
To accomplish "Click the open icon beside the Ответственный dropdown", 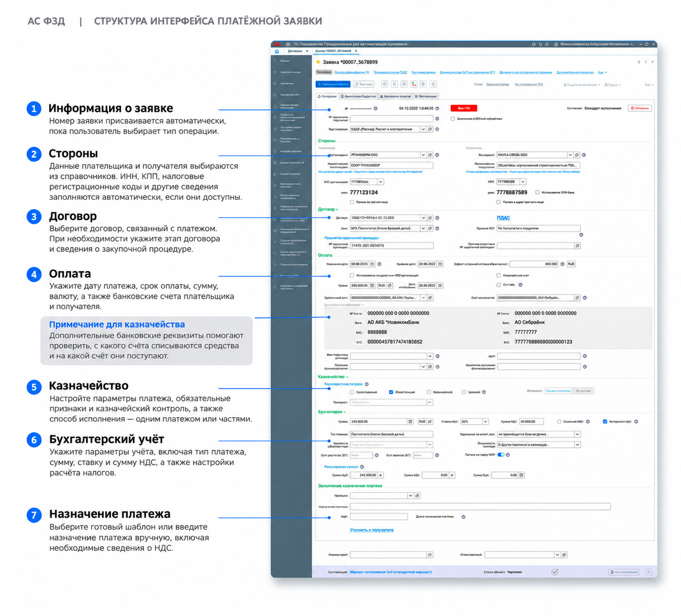I will point(564,555).
